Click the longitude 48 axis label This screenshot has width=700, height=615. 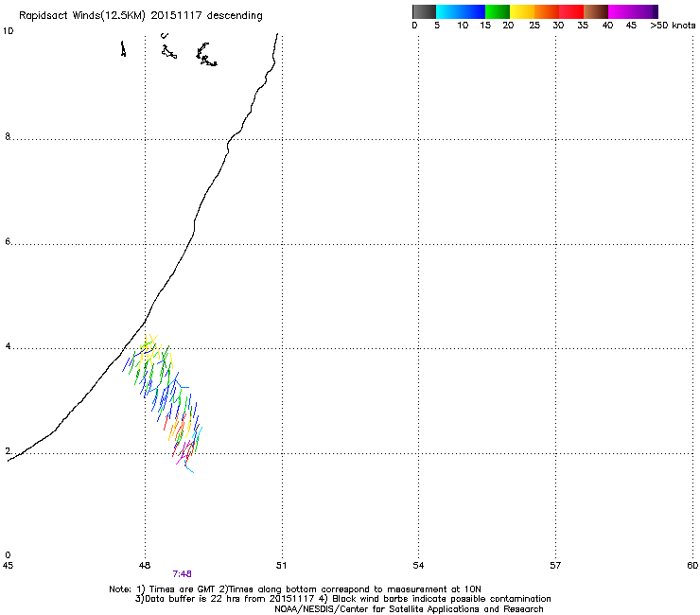pyautogui.click(x=145, y=566)
